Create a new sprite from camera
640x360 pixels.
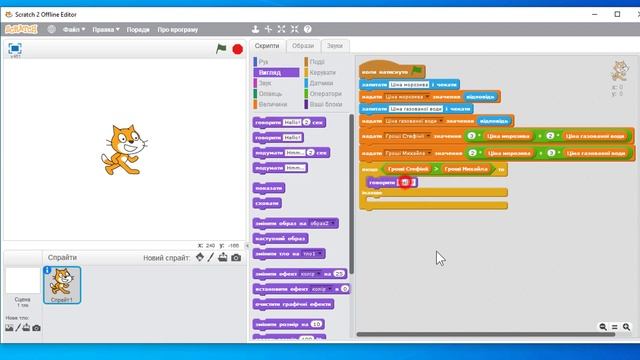(236, 258)
